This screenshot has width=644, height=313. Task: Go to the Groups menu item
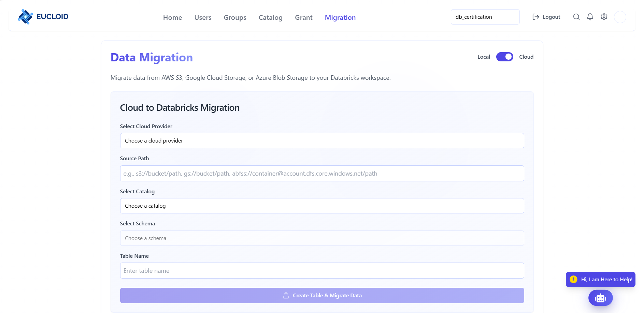(235, 17)
